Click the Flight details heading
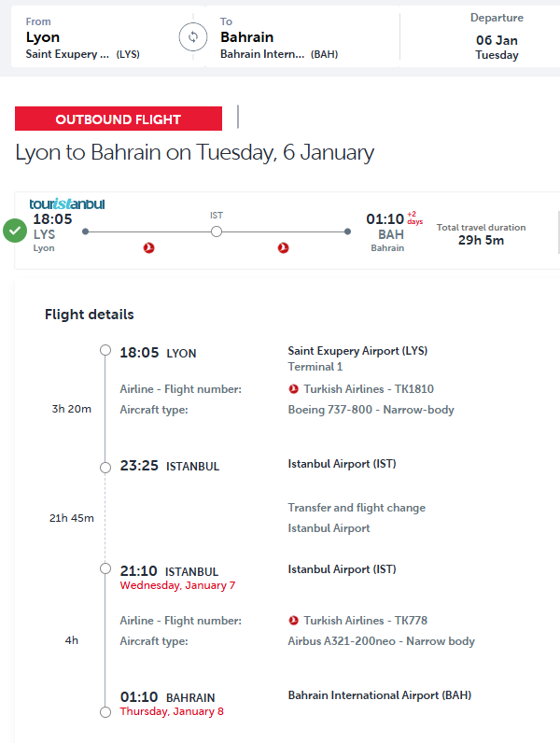Viewport: 560px width, 743px height. point(90,315)
